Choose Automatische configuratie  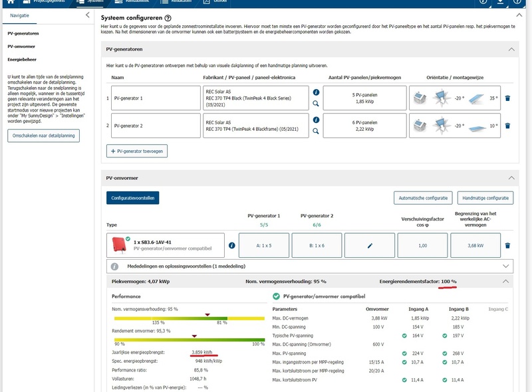pos(423,198)
